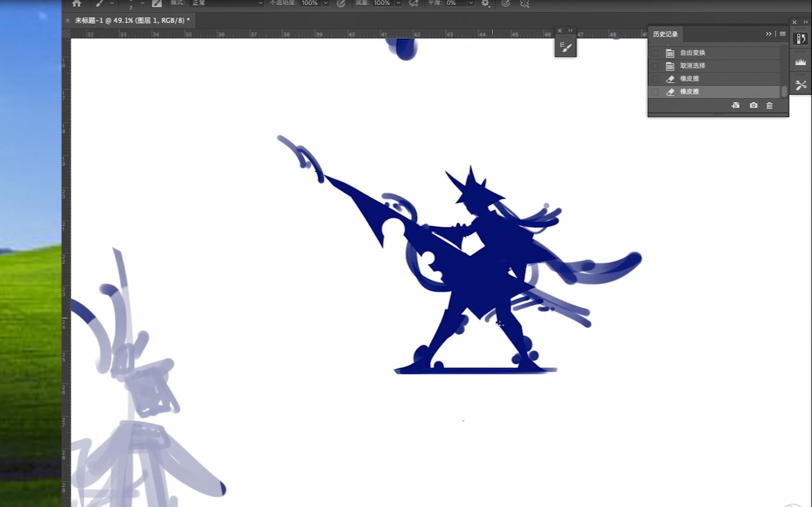Close the right dock panel group
The image size is (812, 507).
coord(795,22)
